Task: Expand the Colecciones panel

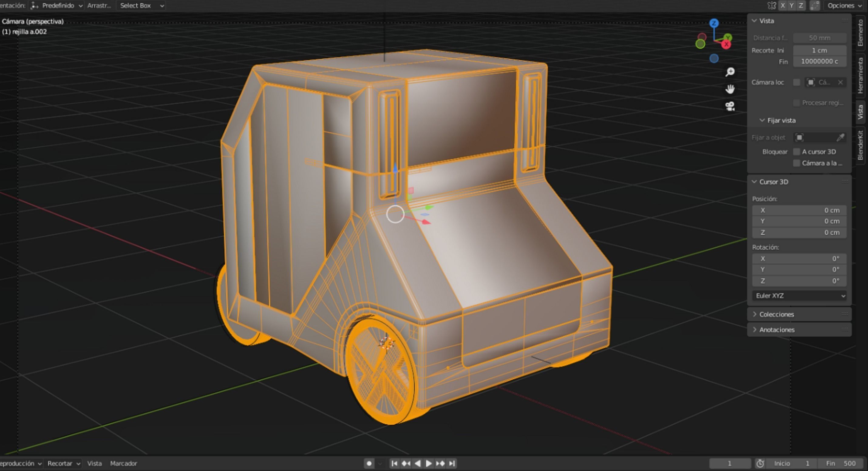Action: coord(776,314)
